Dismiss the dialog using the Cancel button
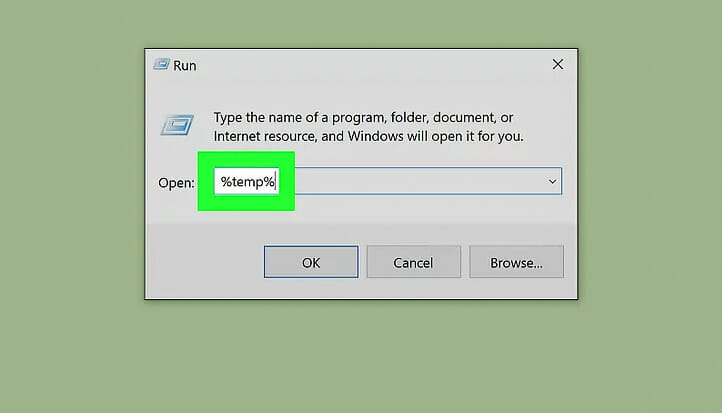722x413 pixels. [413, 262]
